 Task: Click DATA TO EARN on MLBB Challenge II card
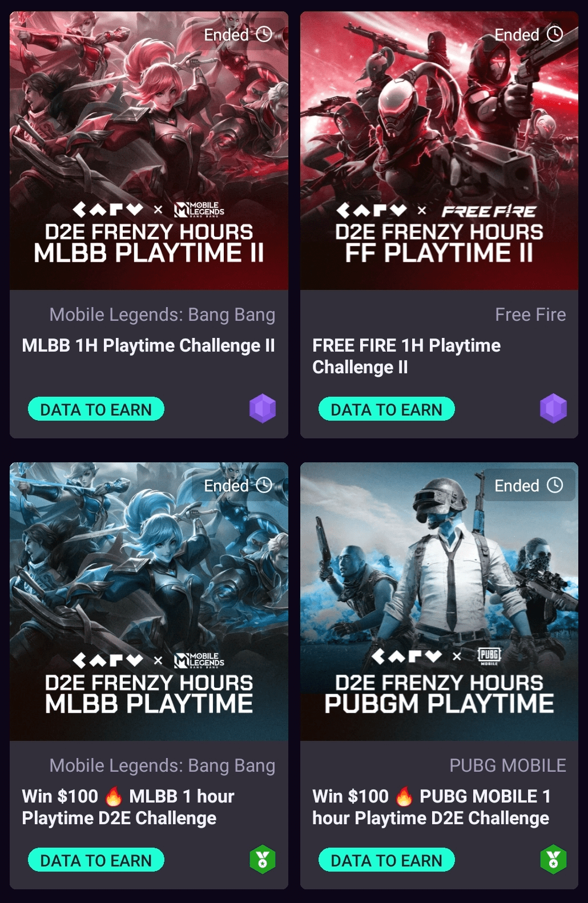pyautogui.click(x=96, y=409)
